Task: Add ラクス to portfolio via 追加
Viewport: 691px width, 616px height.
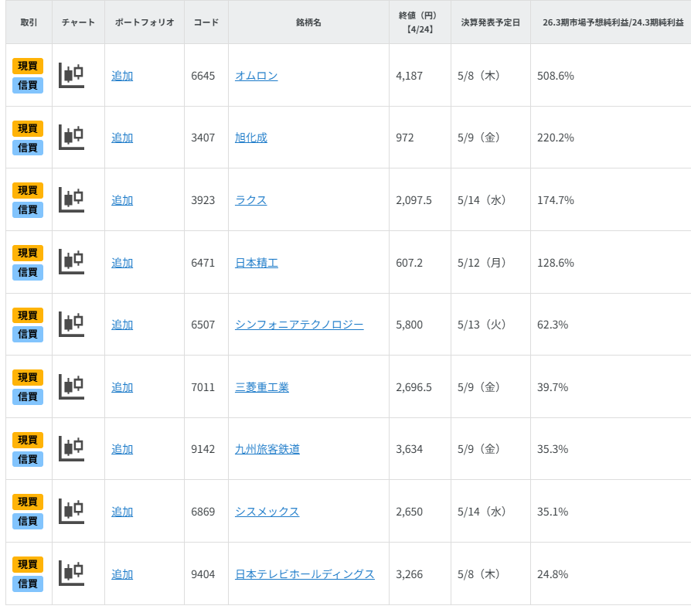Action: pyautogui.click(x=122, y=200)
